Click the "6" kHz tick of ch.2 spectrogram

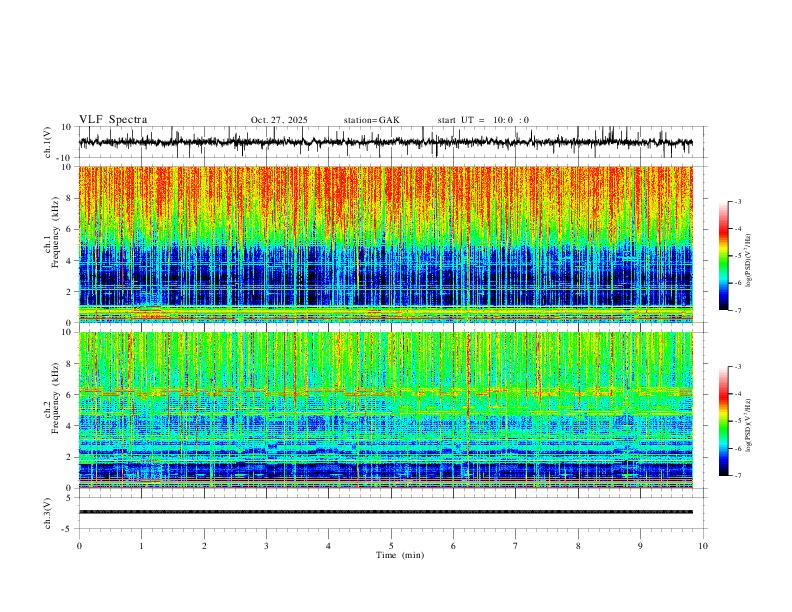point(70,394)
